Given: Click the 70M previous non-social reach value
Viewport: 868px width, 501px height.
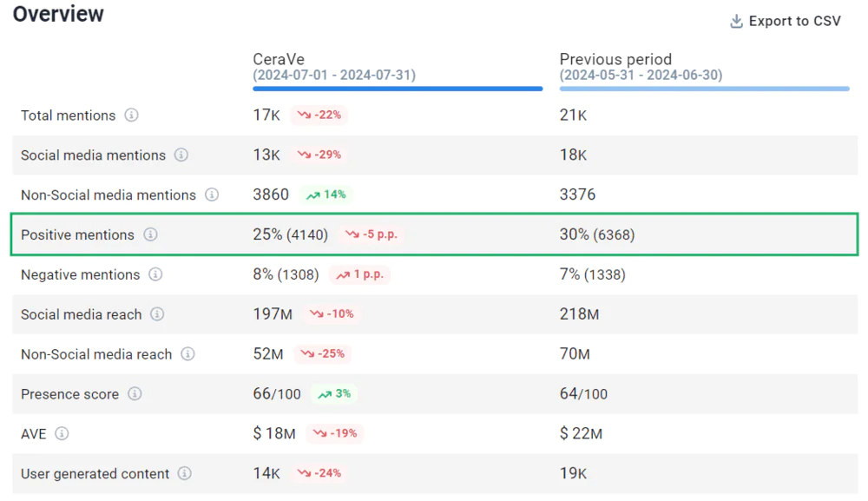Looking at the screenshot, I should click(x=575, y=354).
